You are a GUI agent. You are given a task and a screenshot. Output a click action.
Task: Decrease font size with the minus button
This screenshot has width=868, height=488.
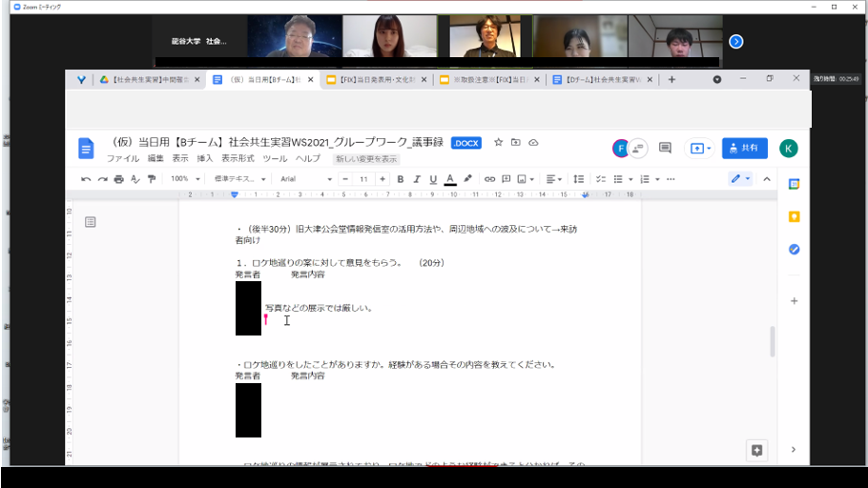pyautogui.click(x=345, y=179)
